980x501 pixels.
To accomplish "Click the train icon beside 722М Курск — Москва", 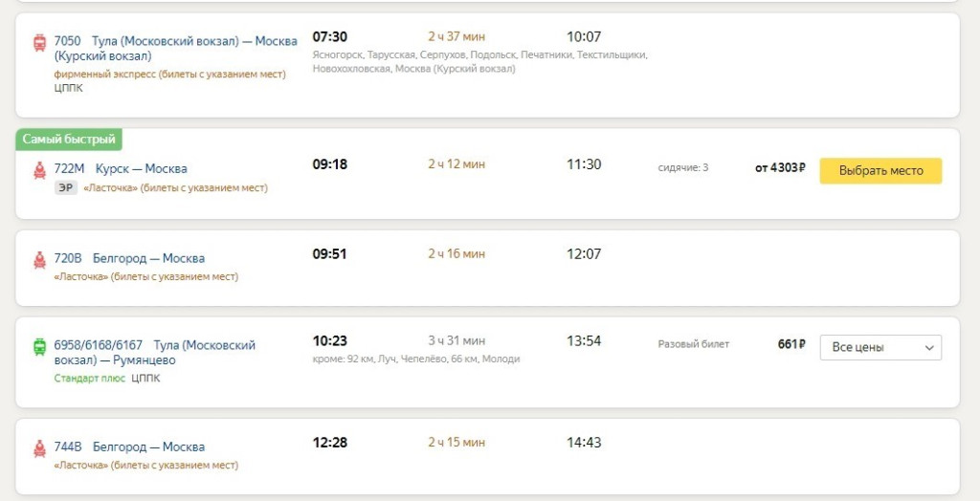I will (x=39, y=170).
